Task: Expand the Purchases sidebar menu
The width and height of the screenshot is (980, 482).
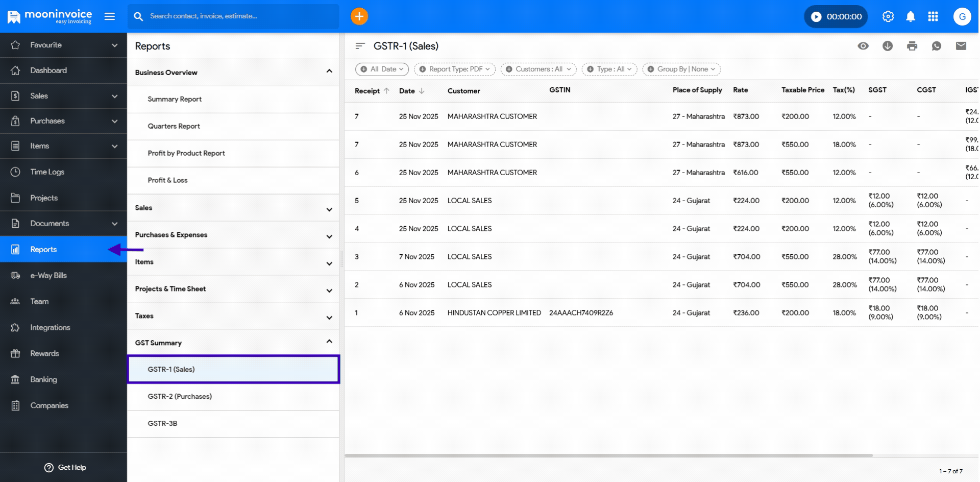Action: [x=63, y=121]
